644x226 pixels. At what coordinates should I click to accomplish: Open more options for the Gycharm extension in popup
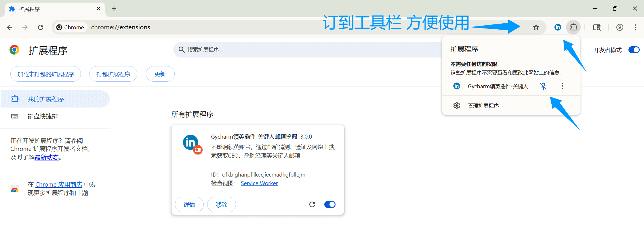(x=562, y=86)
